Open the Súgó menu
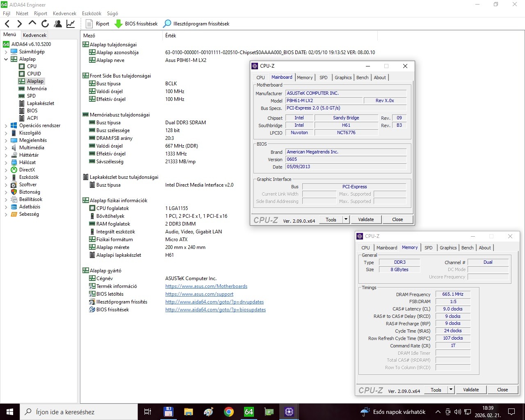Image resolution: width=525 pixels, height=420 pixels. pyautogui.click(x=112, y=13)
